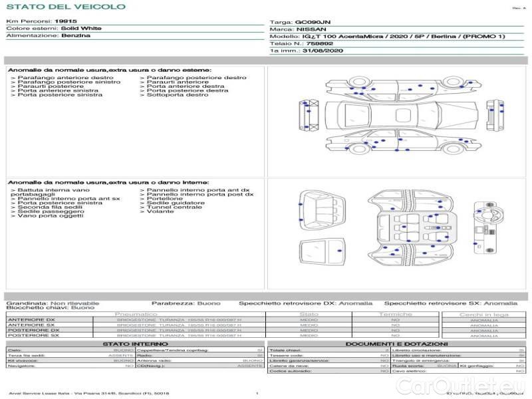Click the 'Kit gonfiaggio' label
This screenshot has height=399, width=532.
coord(477,366)
